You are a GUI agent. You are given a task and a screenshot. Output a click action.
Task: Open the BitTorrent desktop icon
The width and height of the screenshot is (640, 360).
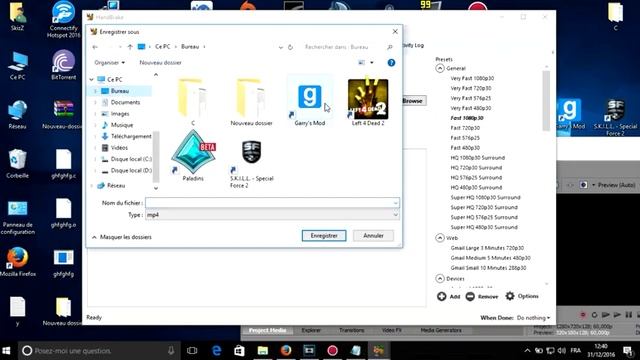pyautogui.click(x=63, y=64)
